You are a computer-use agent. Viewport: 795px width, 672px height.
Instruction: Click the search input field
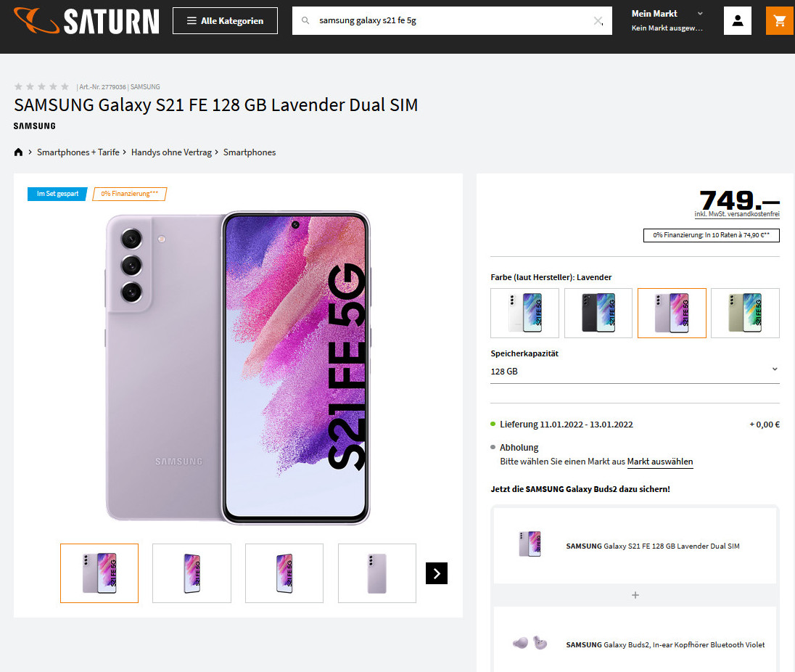pyautogui.click(x=450, y=21)
